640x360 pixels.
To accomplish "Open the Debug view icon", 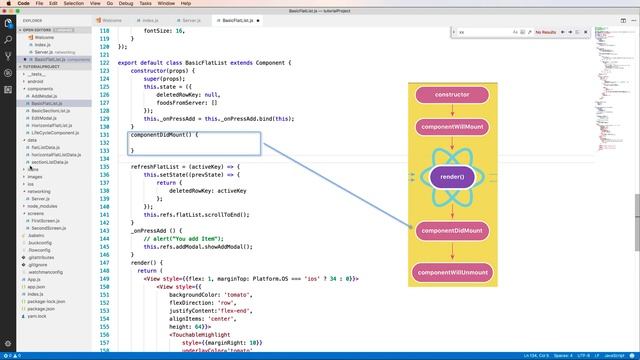I will click(x=8, y=73).
